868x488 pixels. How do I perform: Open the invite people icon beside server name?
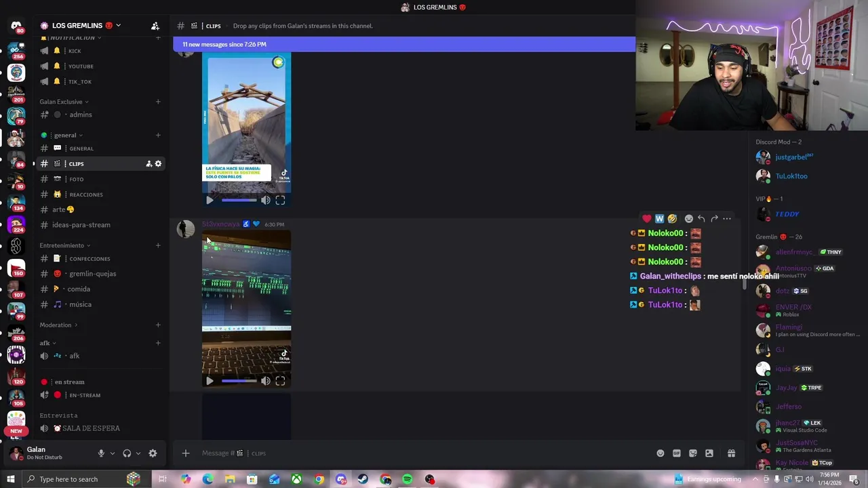[155, 26]
